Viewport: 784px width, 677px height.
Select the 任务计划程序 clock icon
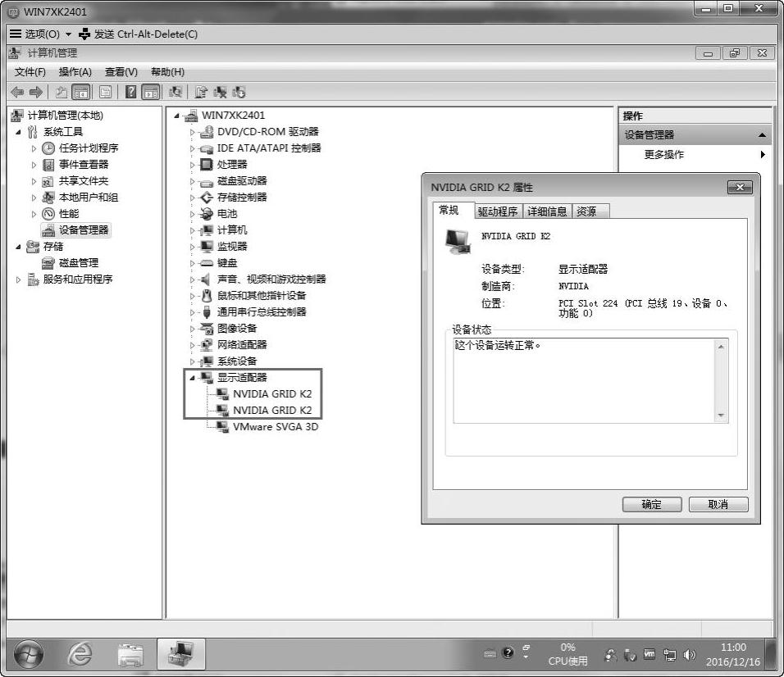pos(48,148)
